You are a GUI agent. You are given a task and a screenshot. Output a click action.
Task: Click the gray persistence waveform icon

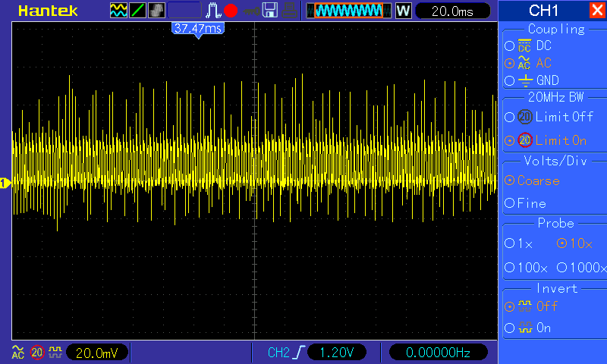coord(156,11)
